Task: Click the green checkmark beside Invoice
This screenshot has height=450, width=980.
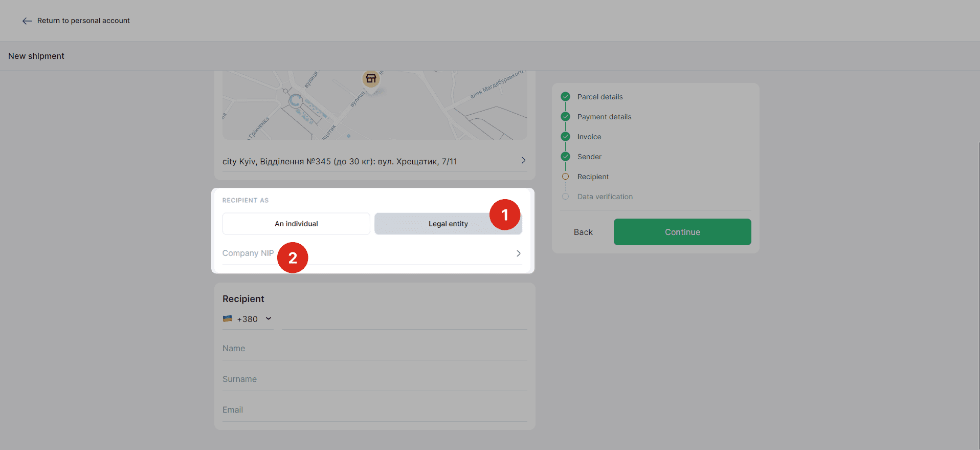Action: tap(565, 137)
